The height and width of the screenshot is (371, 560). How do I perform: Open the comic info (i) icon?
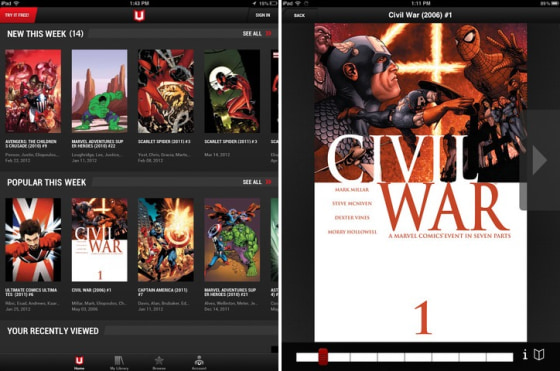click(x=525, y=355)
